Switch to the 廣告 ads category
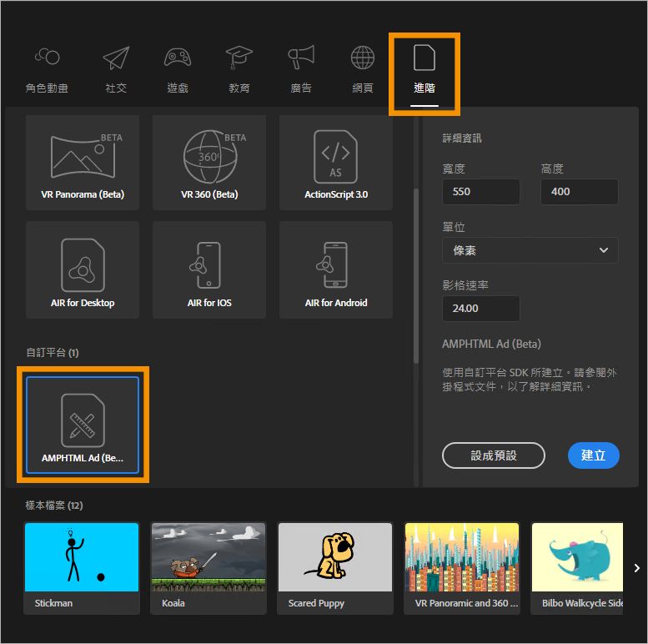Screen dimensions: 648x644 [x=301, y=69]
